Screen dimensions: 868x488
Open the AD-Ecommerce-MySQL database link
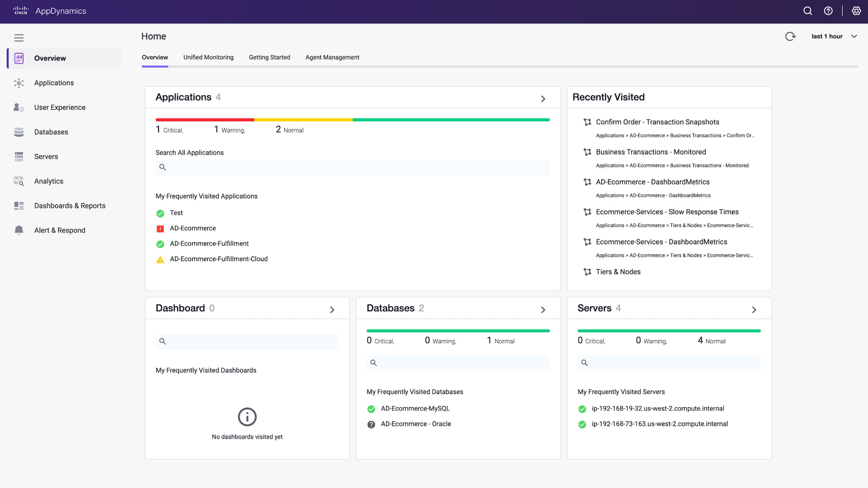point(415,409)
